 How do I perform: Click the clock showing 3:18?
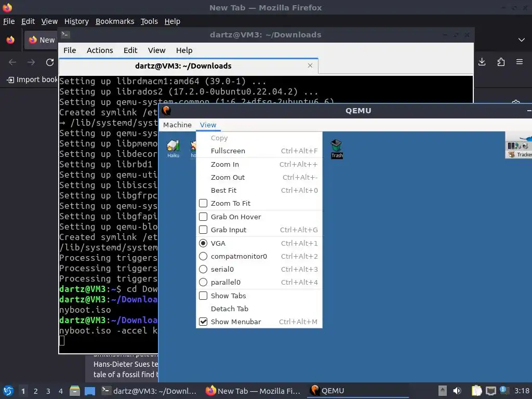[x=522, y=391]
